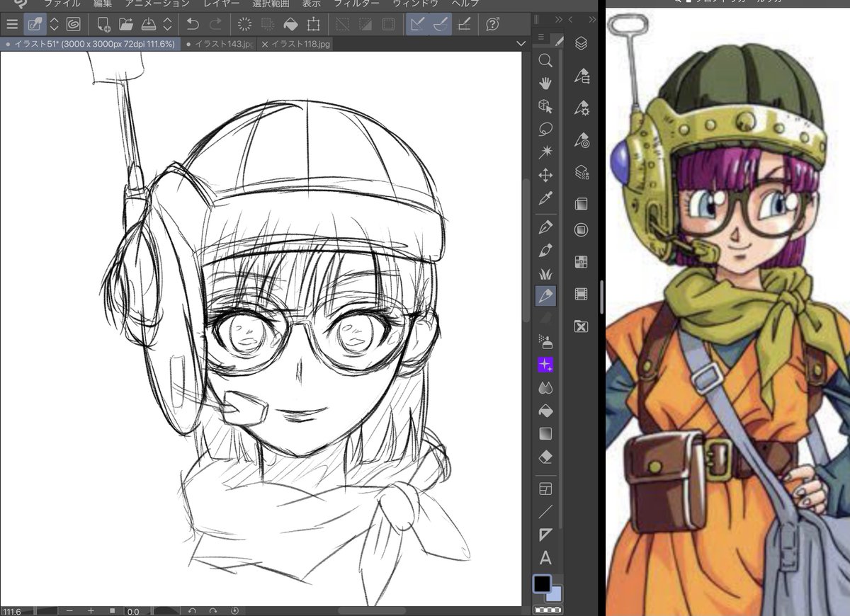Open the Animation cels film icon palette
The width and height of the screenshot is (850, 616).
tap(582, 295)
